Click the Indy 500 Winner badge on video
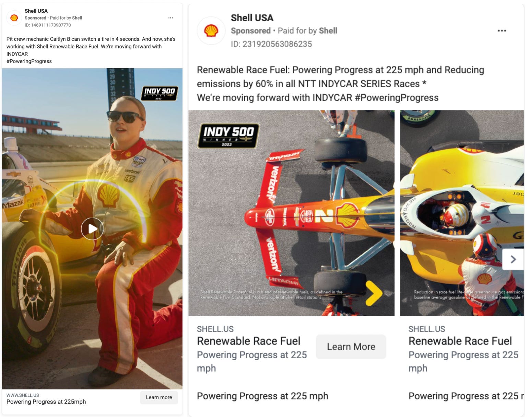This screenshot has width=529, height=420. coord(160,93)
